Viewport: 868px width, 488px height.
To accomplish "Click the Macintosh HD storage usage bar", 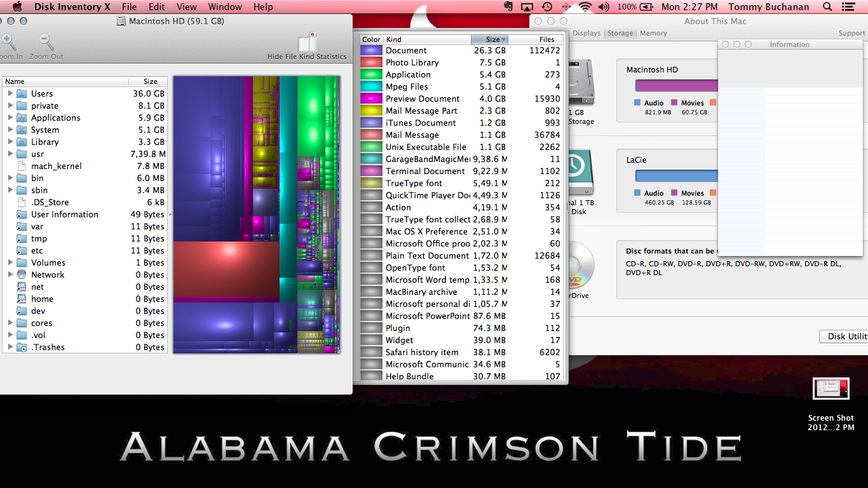I will click(x=677, y=85).
